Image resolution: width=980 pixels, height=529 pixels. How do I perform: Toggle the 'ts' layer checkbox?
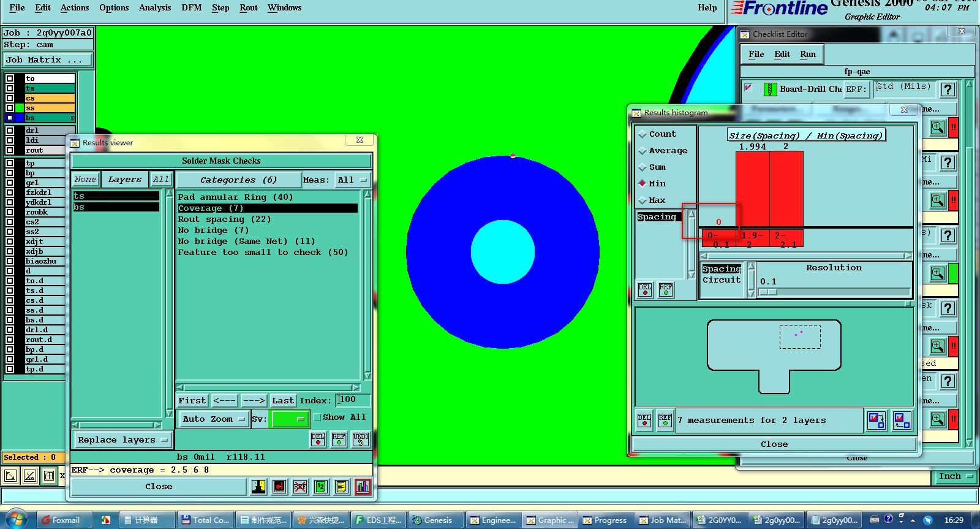(x=10, y=88)
